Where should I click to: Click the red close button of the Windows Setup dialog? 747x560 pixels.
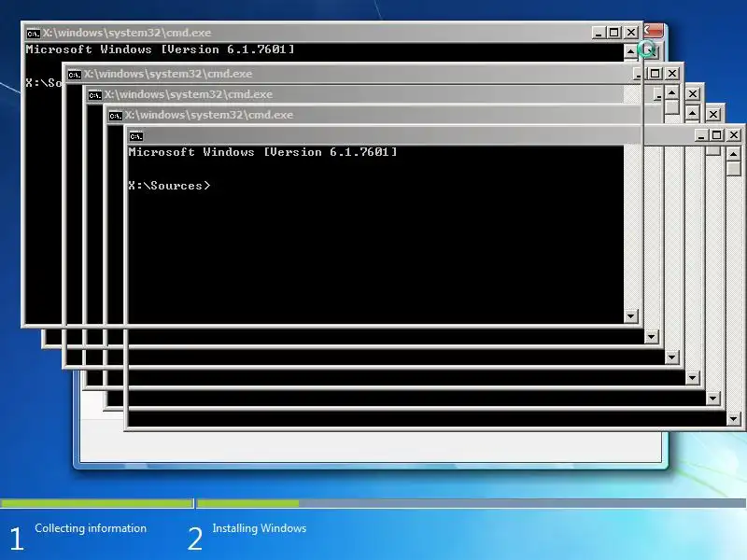tap(654, 31)
